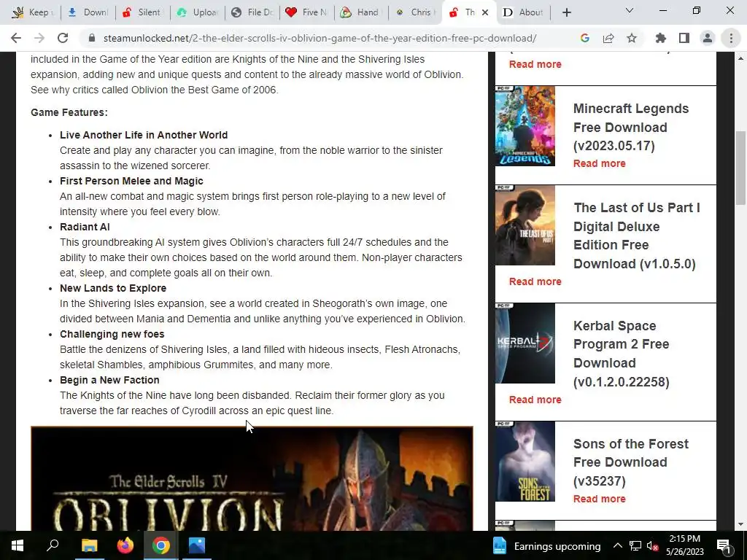The height and width of the screenshot is (560, 747).
Task: Click the Challenging new foes heading
Action: coord(112,334)
